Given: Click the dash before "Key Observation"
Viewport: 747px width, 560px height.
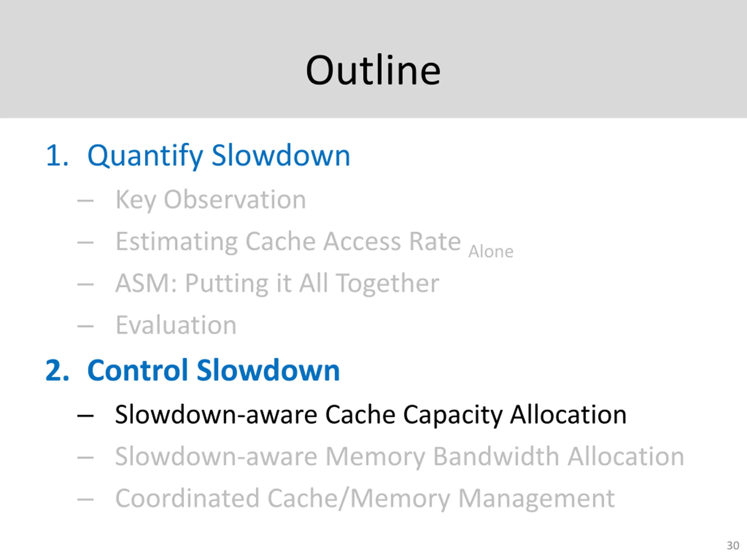Looking at the screenshot, I should [x=85, y=201].
